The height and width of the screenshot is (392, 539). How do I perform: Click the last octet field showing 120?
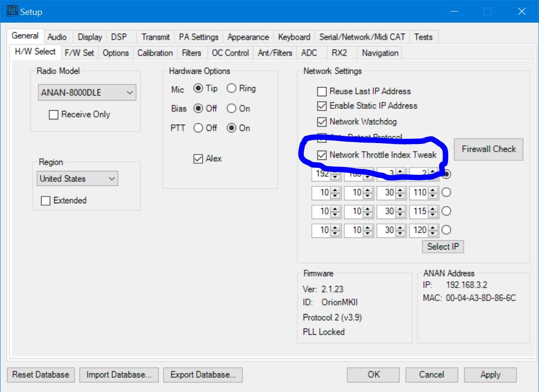tap(419, 231)
